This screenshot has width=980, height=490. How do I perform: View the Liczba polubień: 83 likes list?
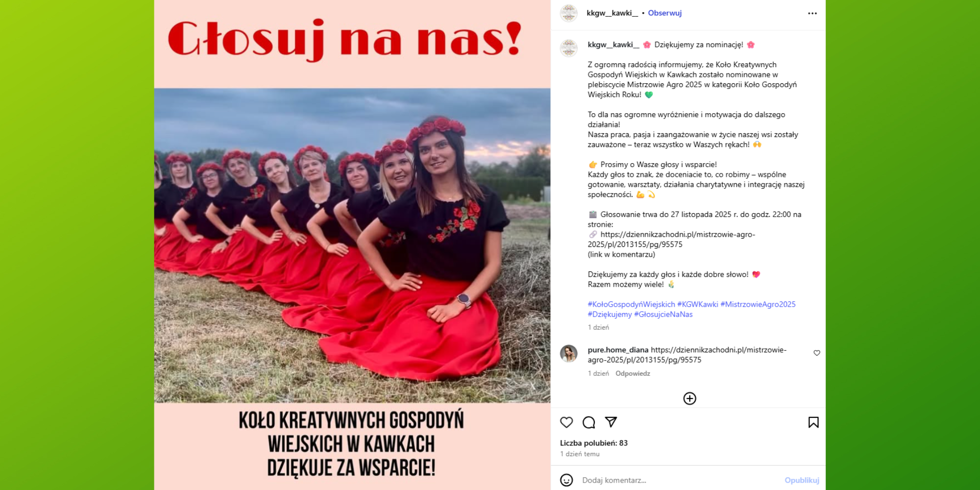(594, 443)
